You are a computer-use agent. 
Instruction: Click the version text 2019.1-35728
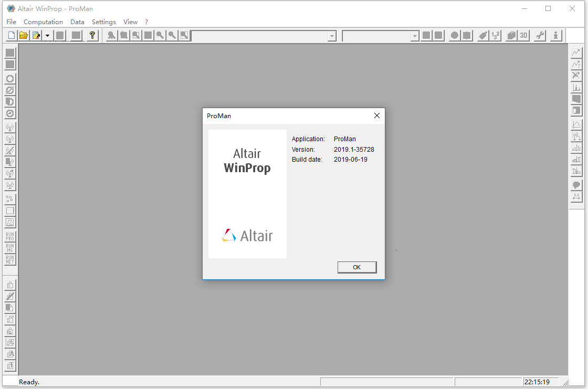354,149
